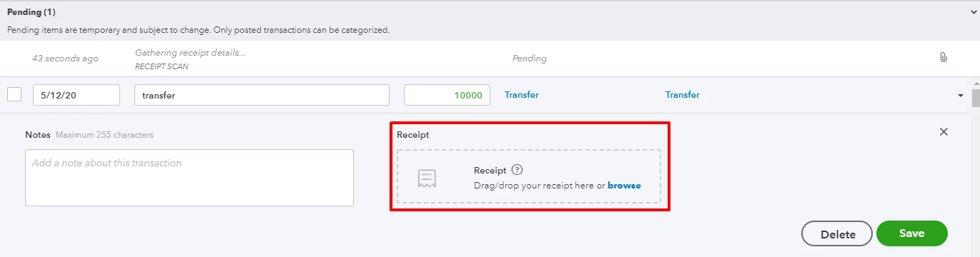Click the description field containing transfer
This screenshot has width=980, height=257.
tap(262, 95)
